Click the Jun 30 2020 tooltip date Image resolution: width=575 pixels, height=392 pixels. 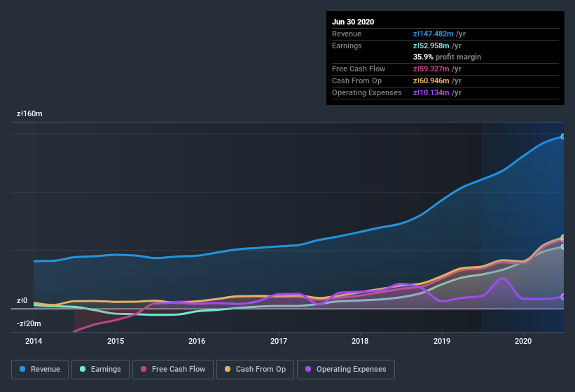(x=353, y=22)
